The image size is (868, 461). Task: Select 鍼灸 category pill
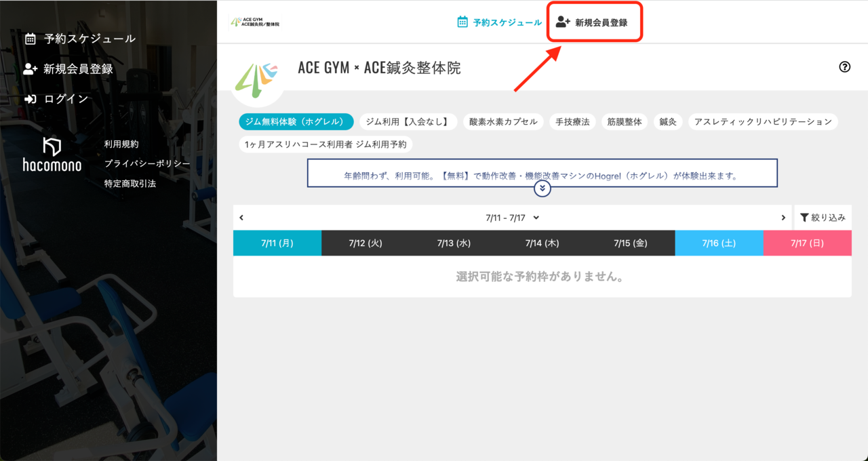pyautogui.click(x=668, y=121)
